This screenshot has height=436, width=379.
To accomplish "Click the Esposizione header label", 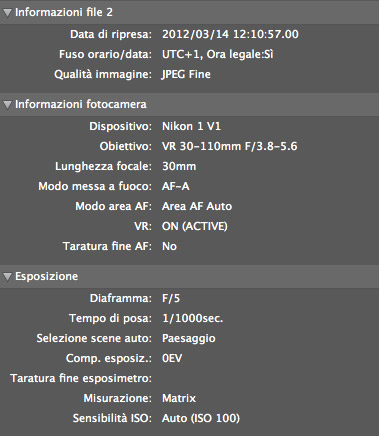I will 46,276.
